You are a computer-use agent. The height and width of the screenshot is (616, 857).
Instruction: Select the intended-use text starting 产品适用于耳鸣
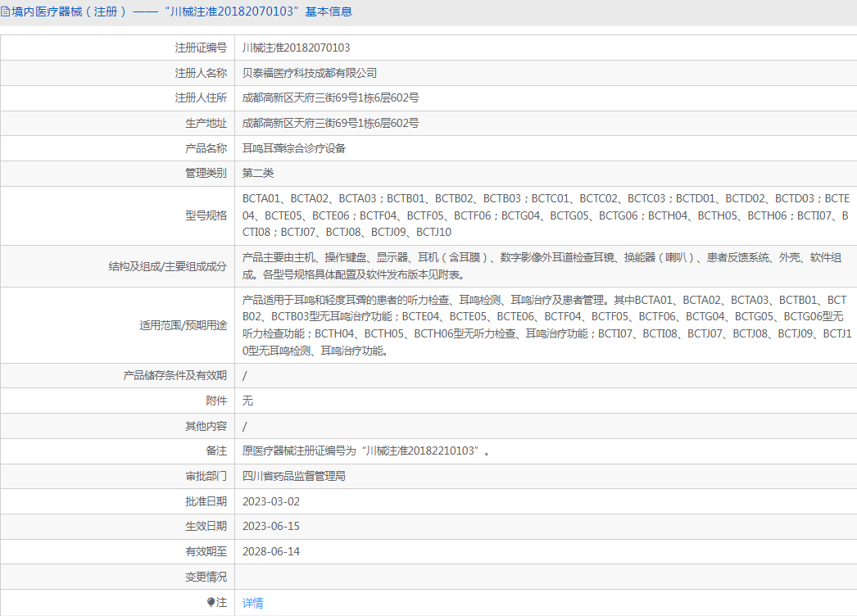point(546,325)
